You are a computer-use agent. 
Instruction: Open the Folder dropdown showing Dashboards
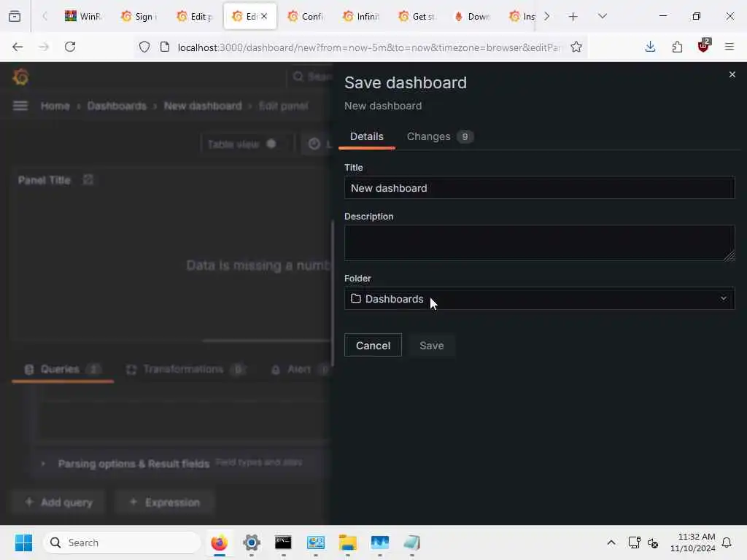click(x=539, y=298)
